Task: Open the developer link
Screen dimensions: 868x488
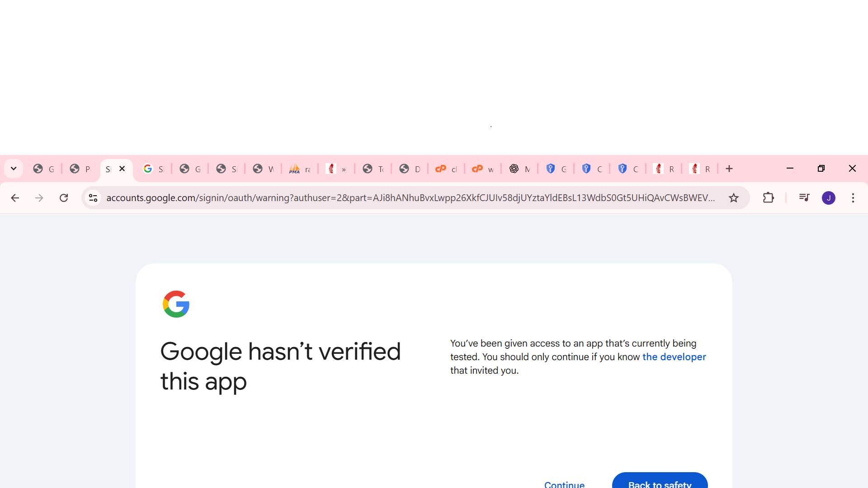Action: tap(674, 357)
